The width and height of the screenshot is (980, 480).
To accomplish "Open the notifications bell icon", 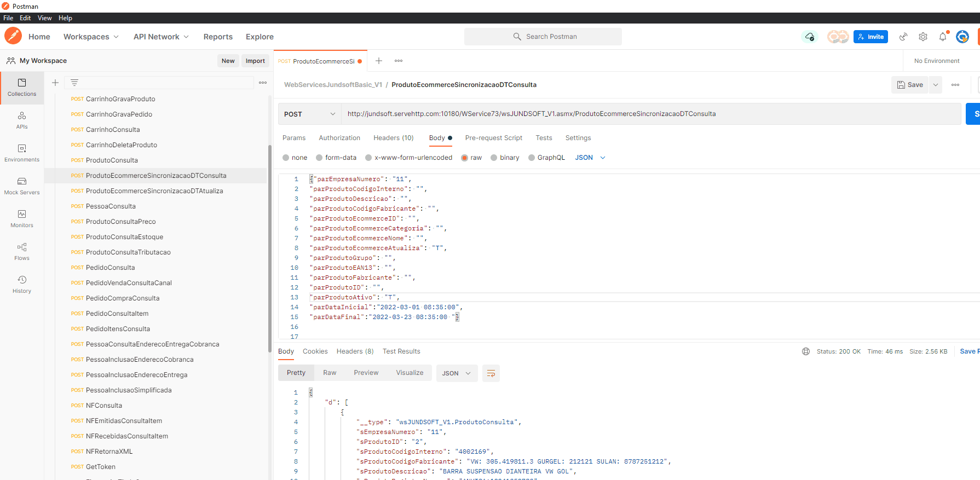I will (x=943, y=37).
